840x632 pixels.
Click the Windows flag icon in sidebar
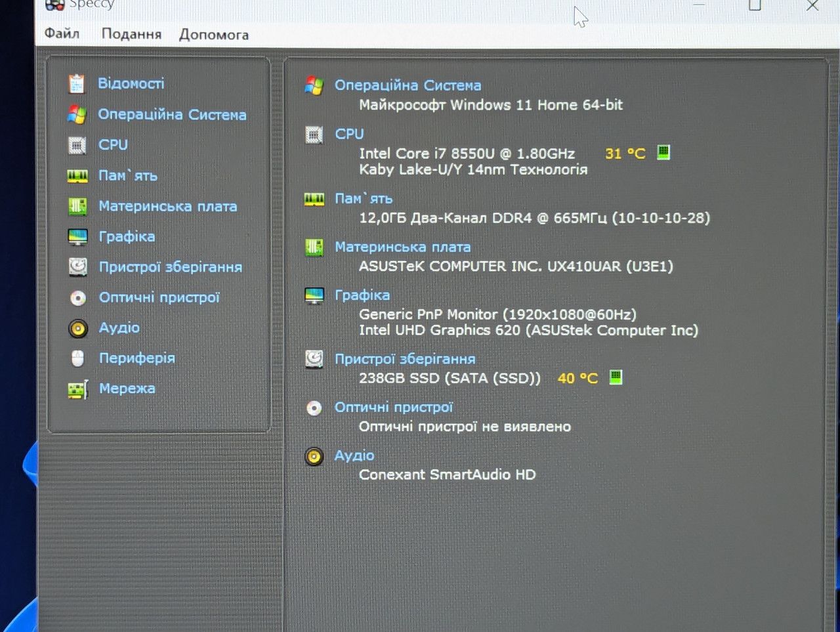point(77,115)
